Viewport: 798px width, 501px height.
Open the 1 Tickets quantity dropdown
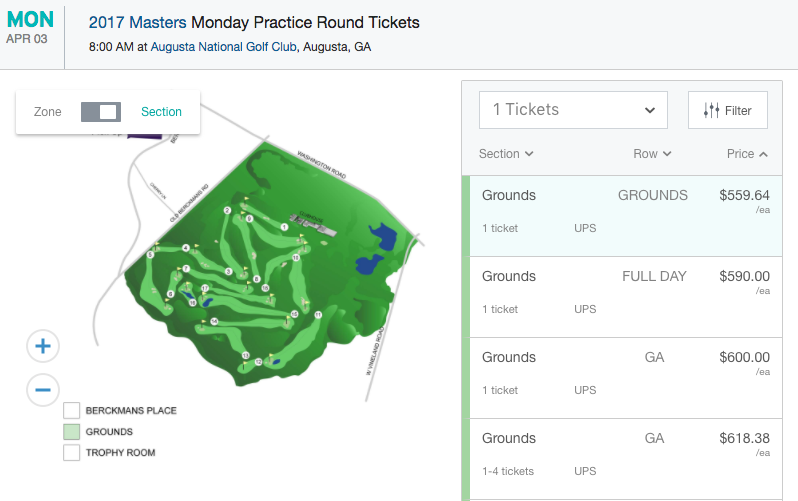pos(573,110)
